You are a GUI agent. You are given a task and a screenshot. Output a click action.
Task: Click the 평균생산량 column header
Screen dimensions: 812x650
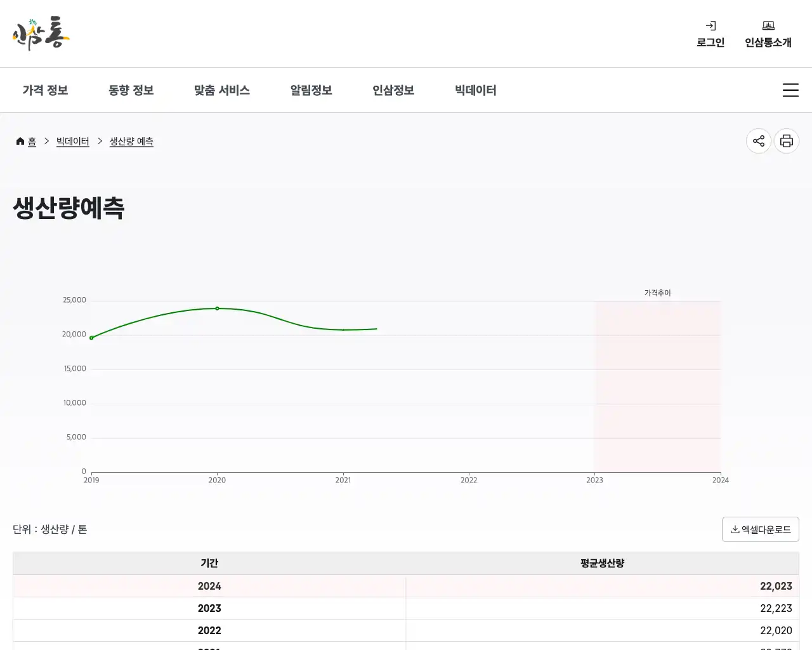pyautogui.click(x=602, y=563)
